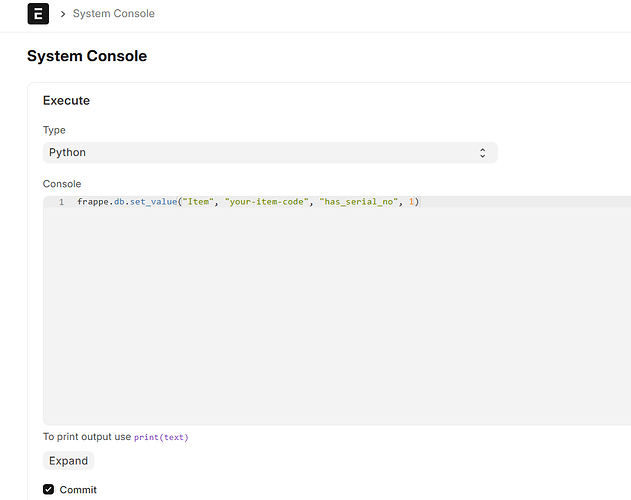Open the System Console breadcrumb link
The image size is (631, 500).
tap(113, 14)
